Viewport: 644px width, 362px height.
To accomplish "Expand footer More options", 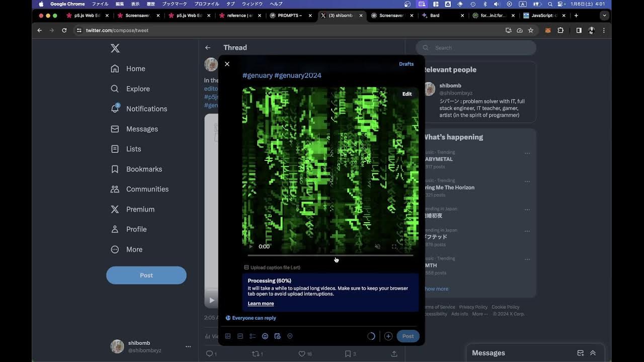I will pos(480,314).
